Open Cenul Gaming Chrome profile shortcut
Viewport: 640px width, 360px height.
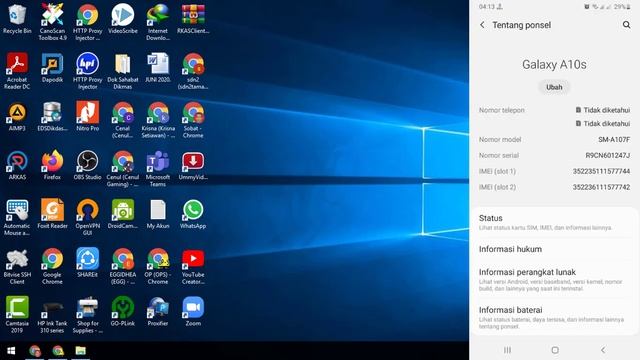pyautogui.click(x=123, y=168)
